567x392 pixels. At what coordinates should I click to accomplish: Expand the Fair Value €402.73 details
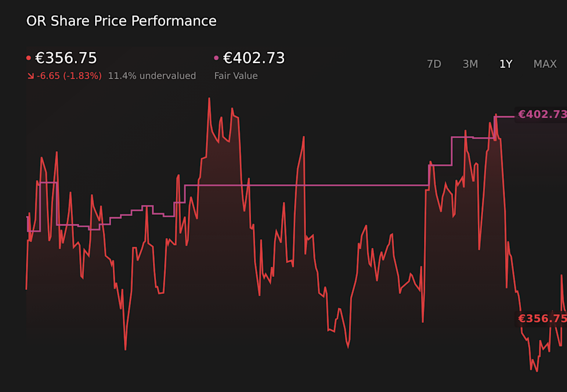click(254, 58)
